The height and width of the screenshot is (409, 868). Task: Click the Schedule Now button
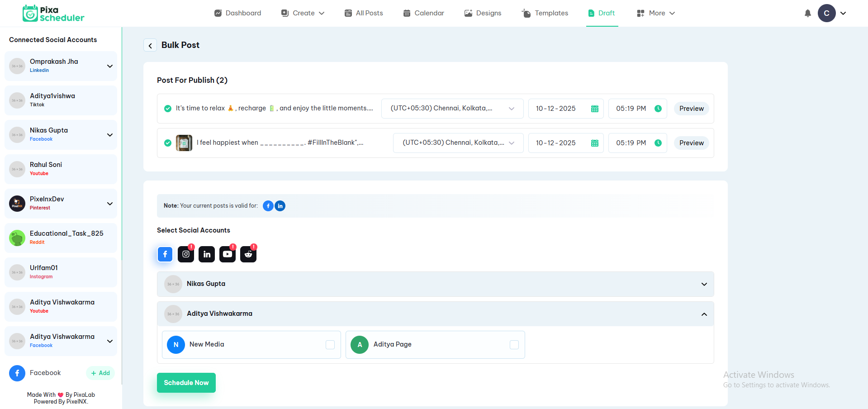pyautogui.click(x=186, y=382)
